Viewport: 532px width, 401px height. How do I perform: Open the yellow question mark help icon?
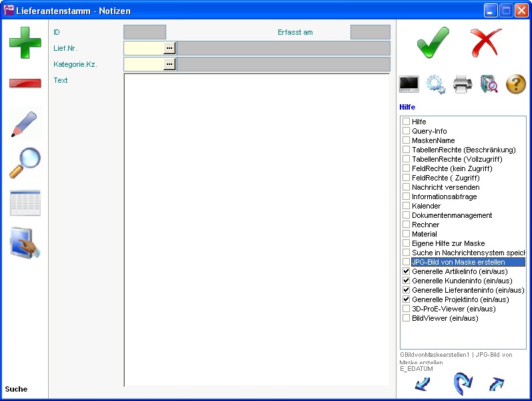(516, 84)
